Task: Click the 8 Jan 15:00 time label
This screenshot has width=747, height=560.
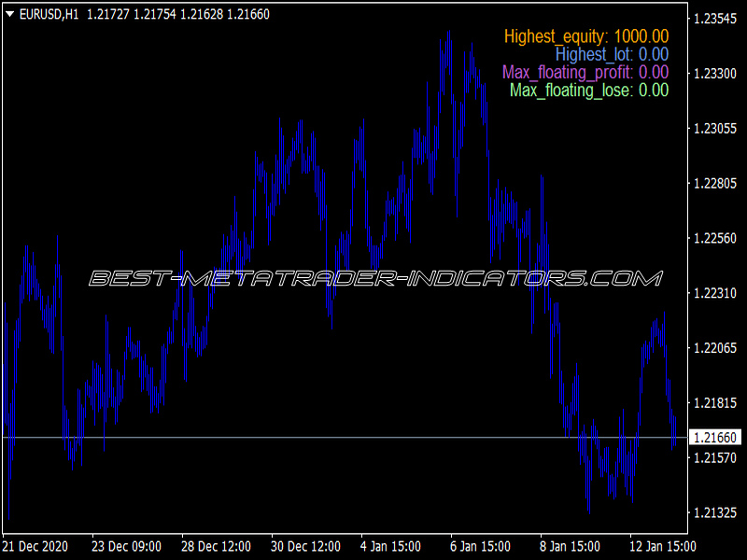Action: pyautogui.click(x=570, y=546)
